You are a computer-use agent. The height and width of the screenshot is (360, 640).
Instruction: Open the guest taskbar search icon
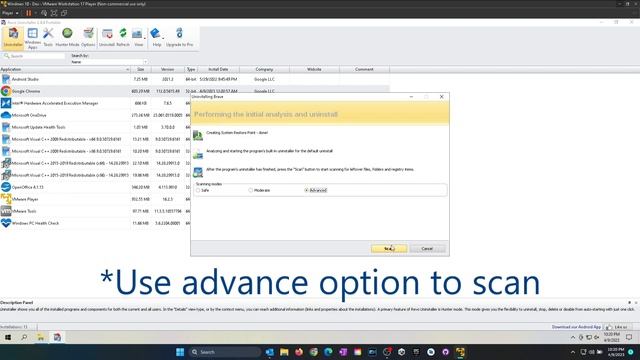24,337
